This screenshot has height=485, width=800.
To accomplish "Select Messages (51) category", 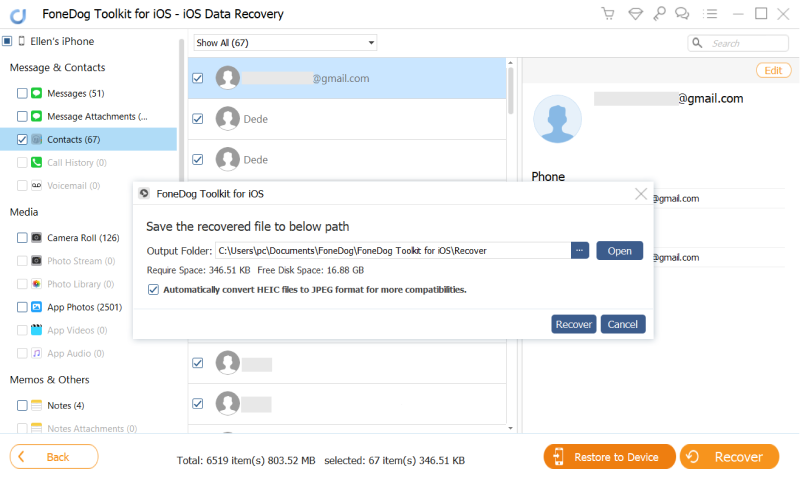I will [76, 93].
